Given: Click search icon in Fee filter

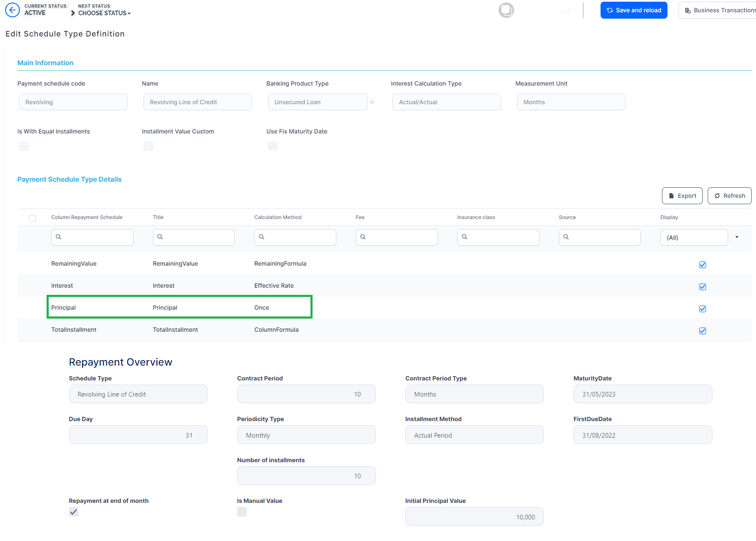Looking at the screenshot, I should pyautogui.click(x=363, y=237).
